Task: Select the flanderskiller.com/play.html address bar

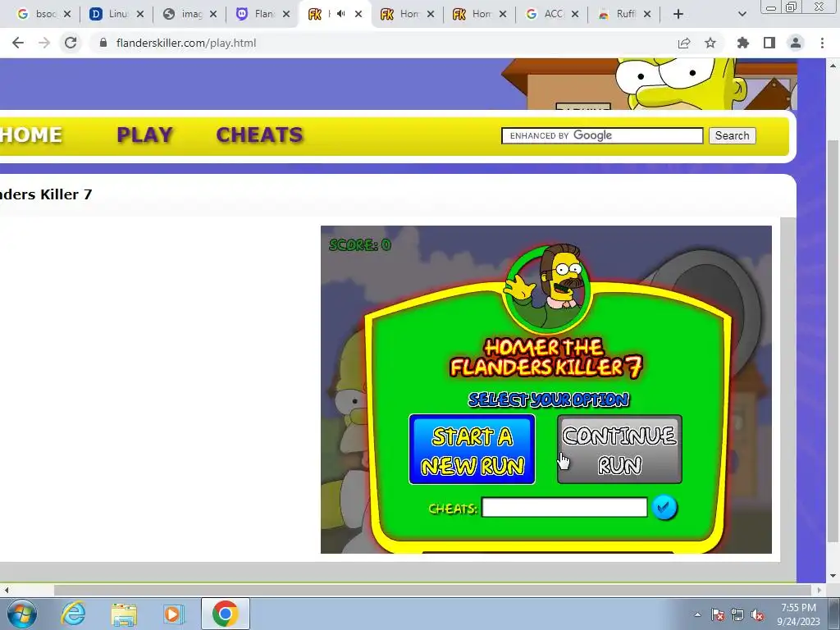Action: point(186,43)
